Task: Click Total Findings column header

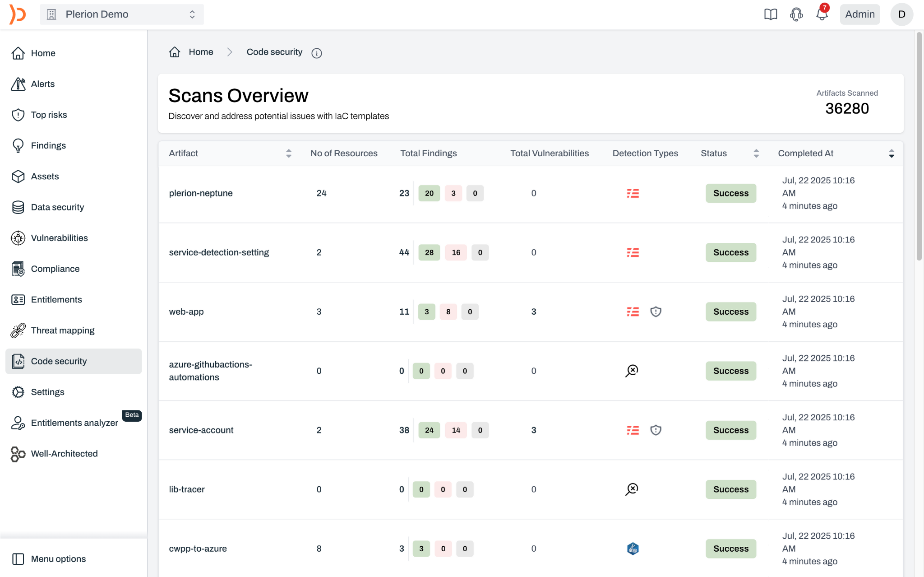Action: [x=429, y=154]
